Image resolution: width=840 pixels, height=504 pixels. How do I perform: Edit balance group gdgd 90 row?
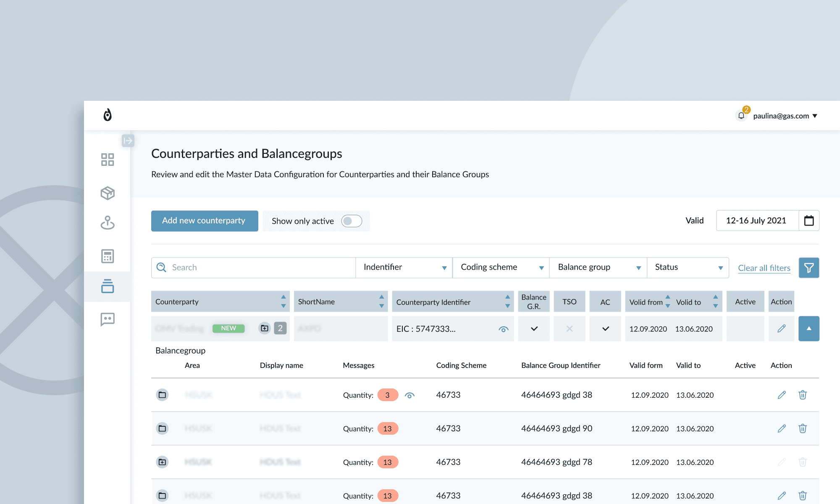(782, 428)
